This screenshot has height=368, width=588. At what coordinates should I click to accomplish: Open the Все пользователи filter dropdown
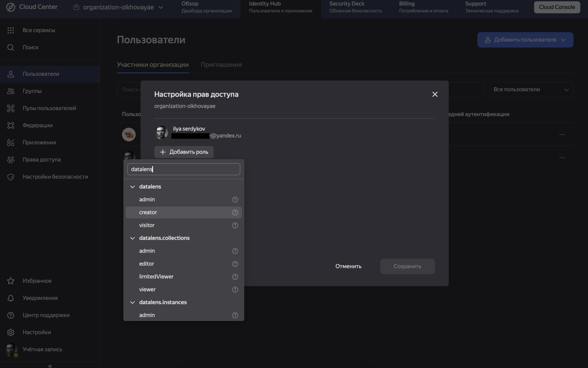tap(531, 90)
